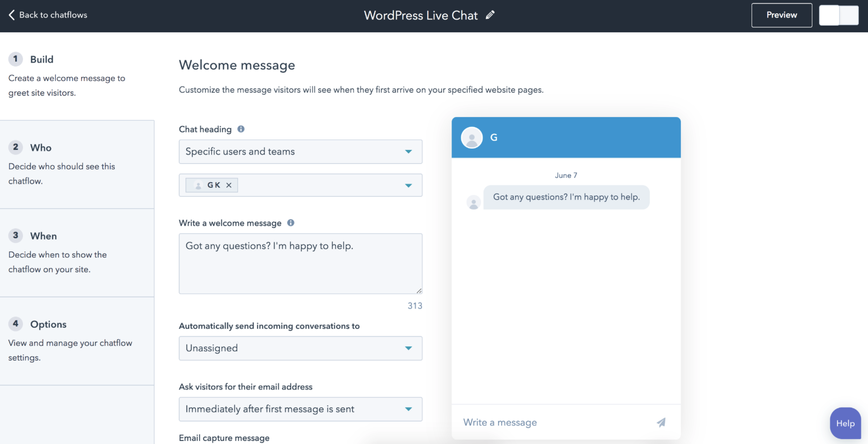Open the Specific users and teams dropdown
Viewport: 868px width, 444px height.
click(x=300, y=152)
